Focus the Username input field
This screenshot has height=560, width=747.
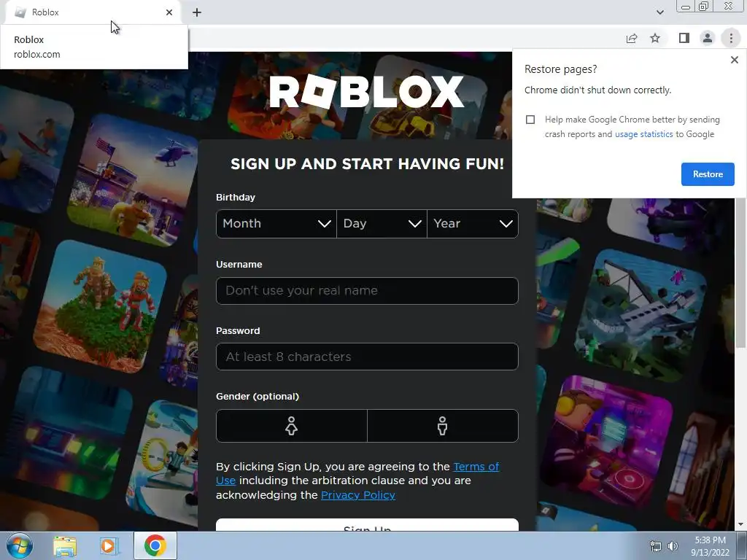[367, 291]
